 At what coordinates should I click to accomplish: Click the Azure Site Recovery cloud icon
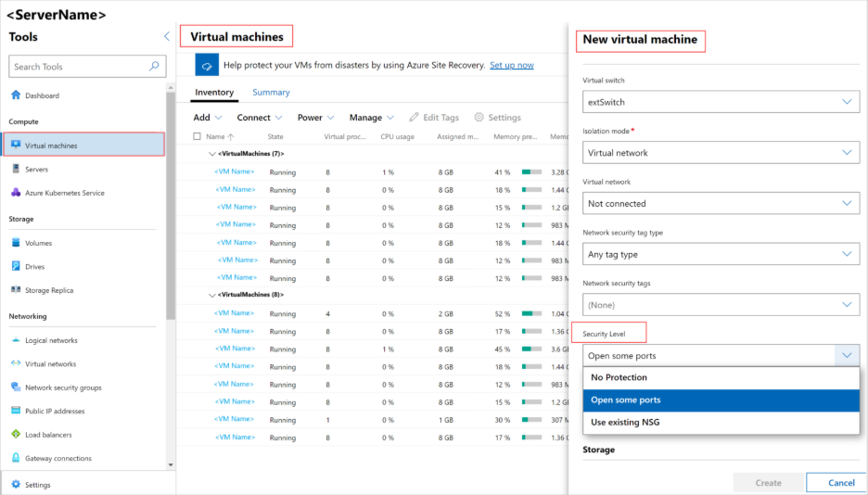click(x=207, y=65)
